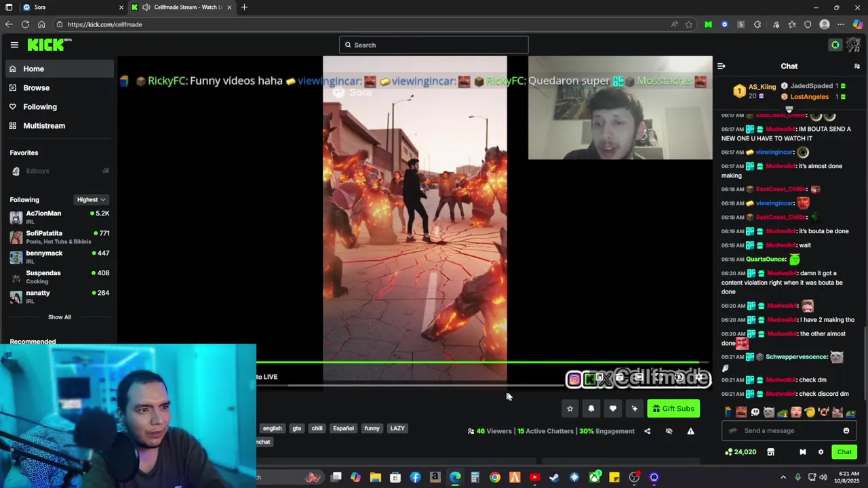
Task: Open the browser profile avatar
Action: (x=825, y=24)
